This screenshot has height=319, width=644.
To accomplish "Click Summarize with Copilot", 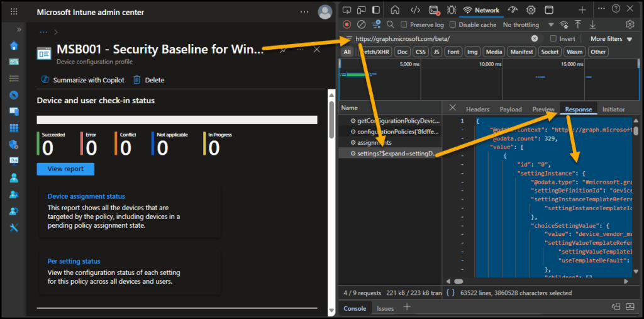I will [82, 80].
